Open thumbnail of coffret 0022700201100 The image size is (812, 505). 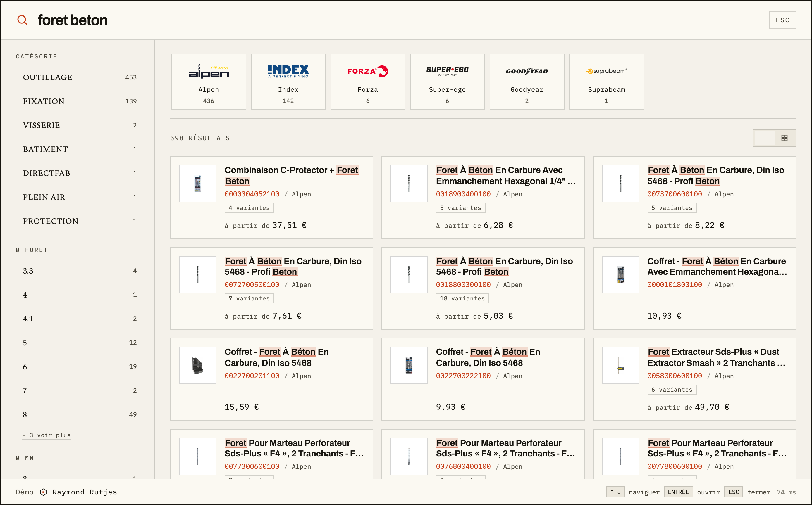click(x=197, y=365)
